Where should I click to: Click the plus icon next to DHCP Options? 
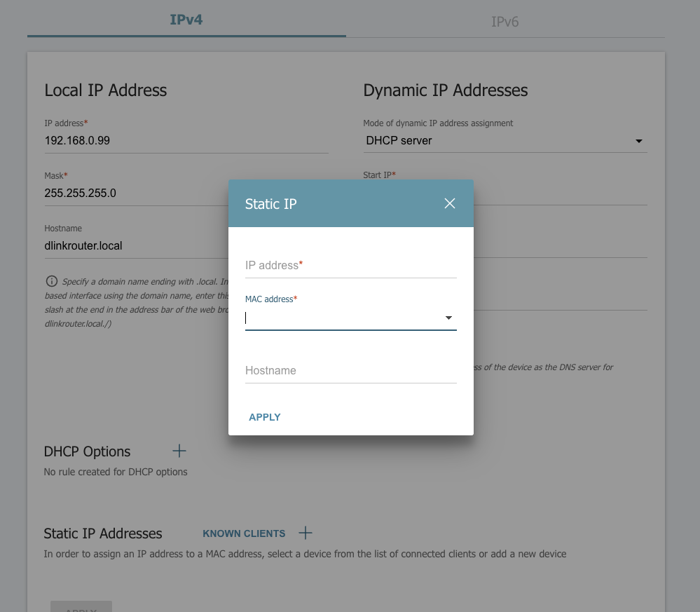pos(179,451)
